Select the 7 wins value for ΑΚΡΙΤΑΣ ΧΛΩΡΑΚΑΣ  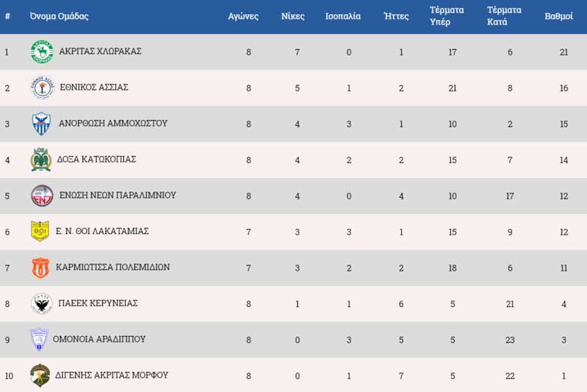(x=297, y=52)
